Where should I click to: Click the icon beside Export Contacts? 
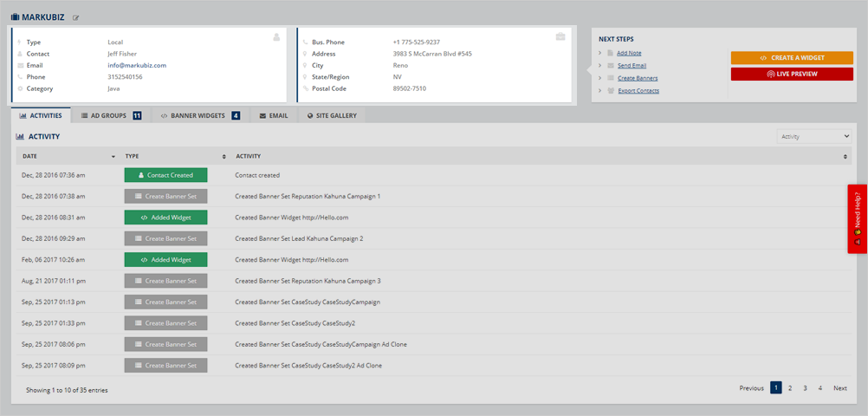[610, 91]
